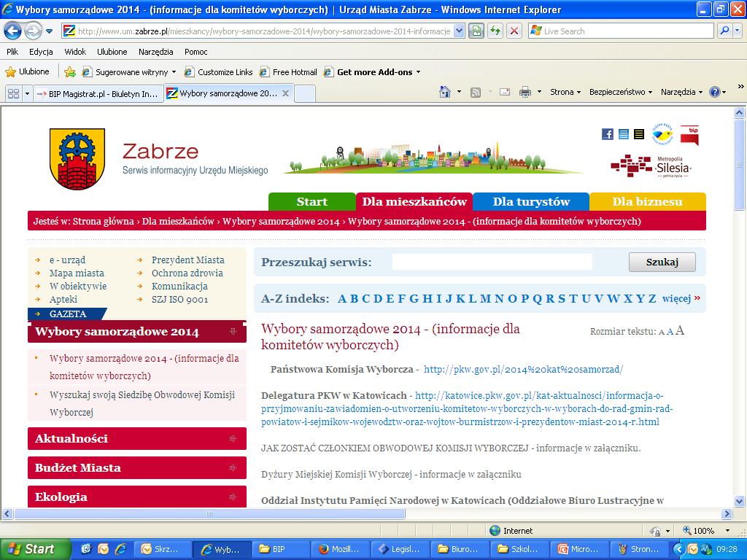Screen dimensions: 747x560
Task: Click the blue text-version icon
Action: 623,134
